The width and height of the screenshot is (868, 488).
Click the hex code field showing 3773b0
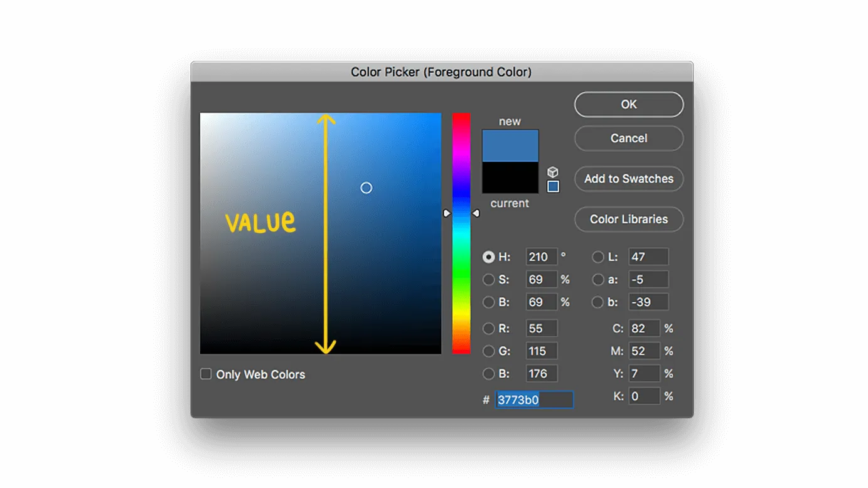pos(533,400)
